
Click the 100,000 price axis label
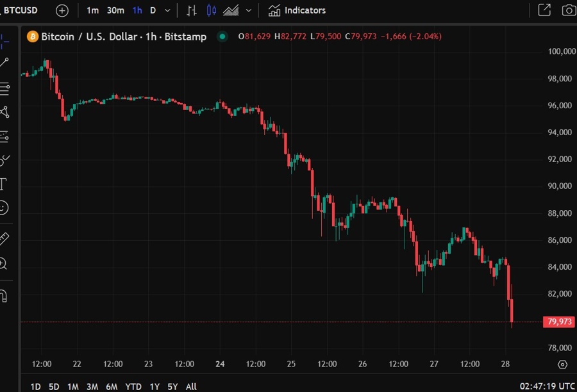click(x=562, y=51)
